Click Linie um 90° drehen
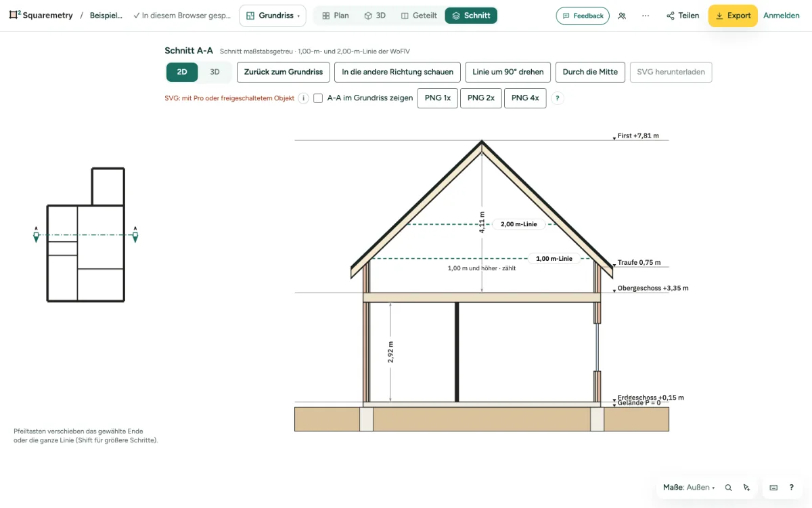 [508, 72]
